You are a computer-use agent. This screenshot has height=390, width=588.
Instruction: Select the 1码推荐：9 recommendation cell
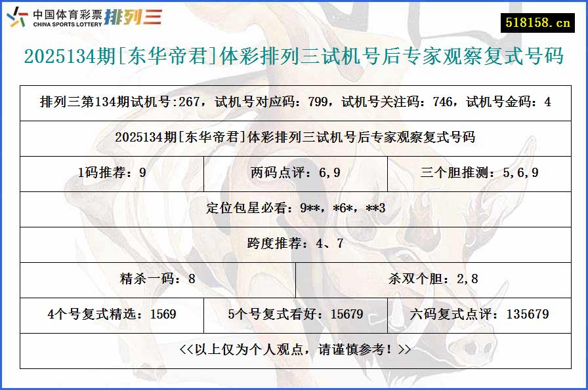[x=112, y=173]
